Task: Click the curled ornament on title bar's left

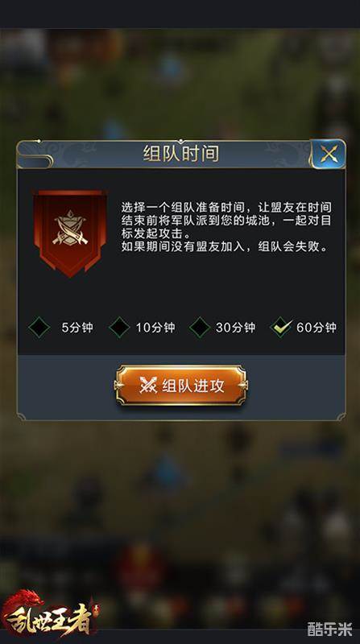Action: click(x=35, y=155)
